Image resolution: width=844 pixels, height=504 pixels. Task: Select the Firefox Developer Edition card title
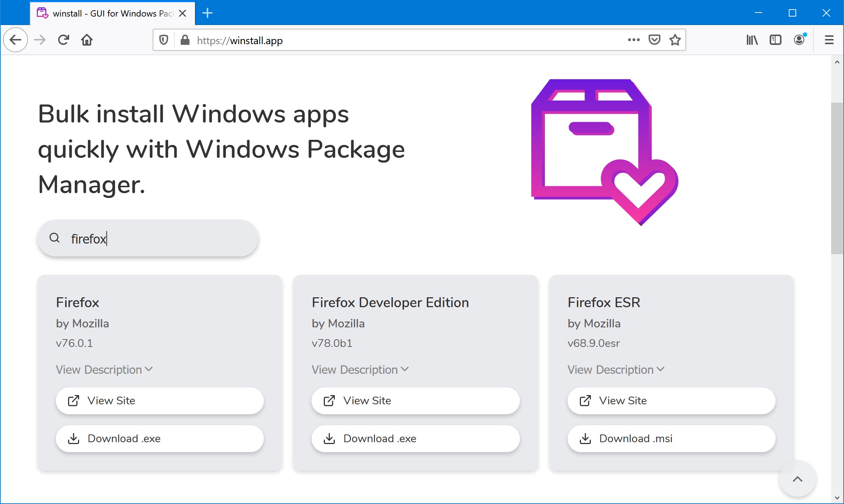pyautogui.click(x=390, y=302)
